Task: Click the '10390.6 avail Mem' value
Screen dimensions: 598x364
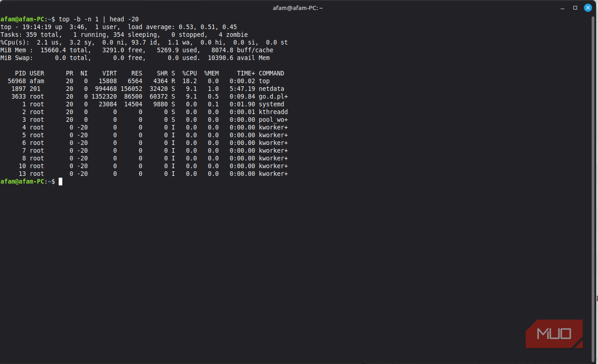Action: (x=239, y=58)
